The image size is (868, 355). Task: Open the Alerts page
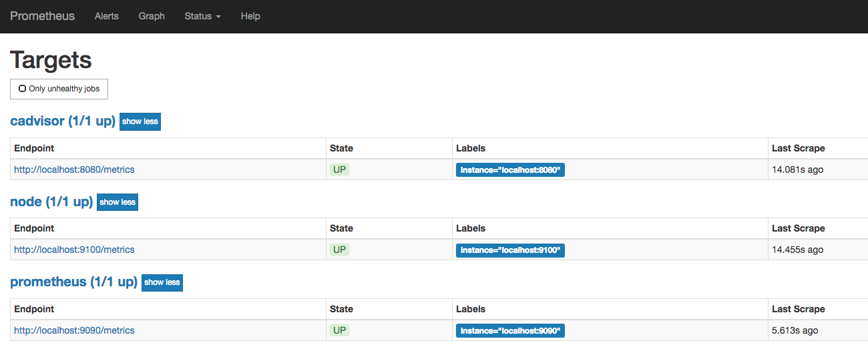(107, 16)
